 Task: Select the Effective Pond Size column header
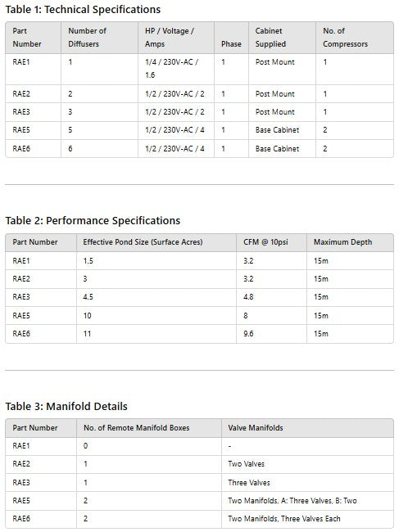coord(143,242)
